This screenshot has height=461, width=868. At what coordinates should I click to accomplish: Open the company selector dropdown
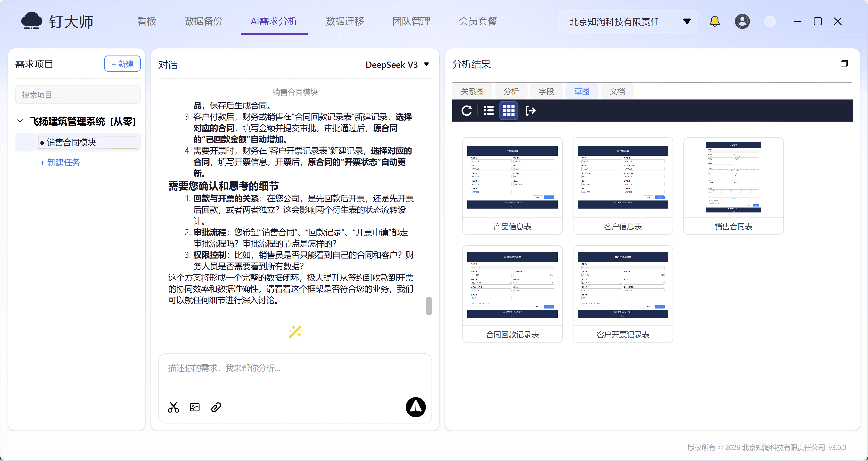(628, 22)
